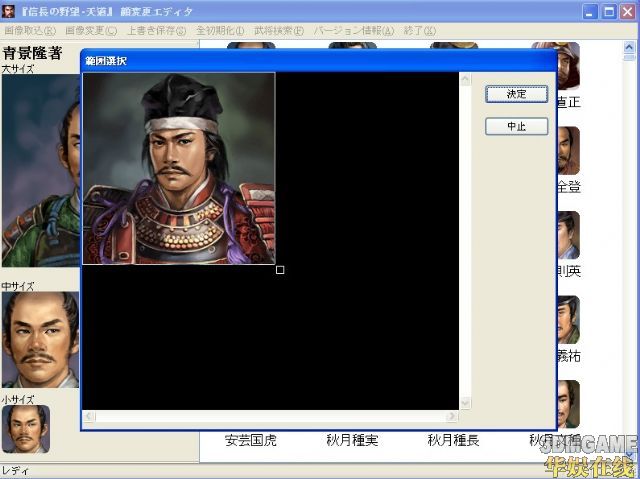Click the dialog's horizontal scrollbar left arrow
The height and width of the screenshot is (479, 640).
pos(89,416)
